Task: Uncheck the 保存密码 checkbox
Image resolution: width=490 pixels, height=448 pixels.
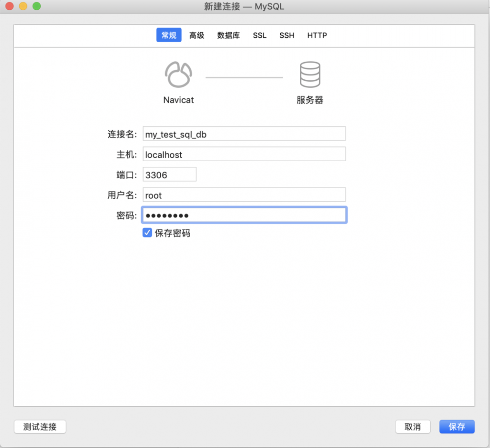Action: tap(147, 233)
